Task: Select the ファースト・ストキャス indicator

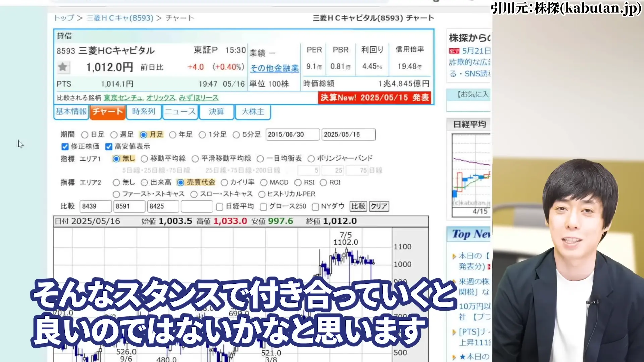Action: tap(116, 194)
